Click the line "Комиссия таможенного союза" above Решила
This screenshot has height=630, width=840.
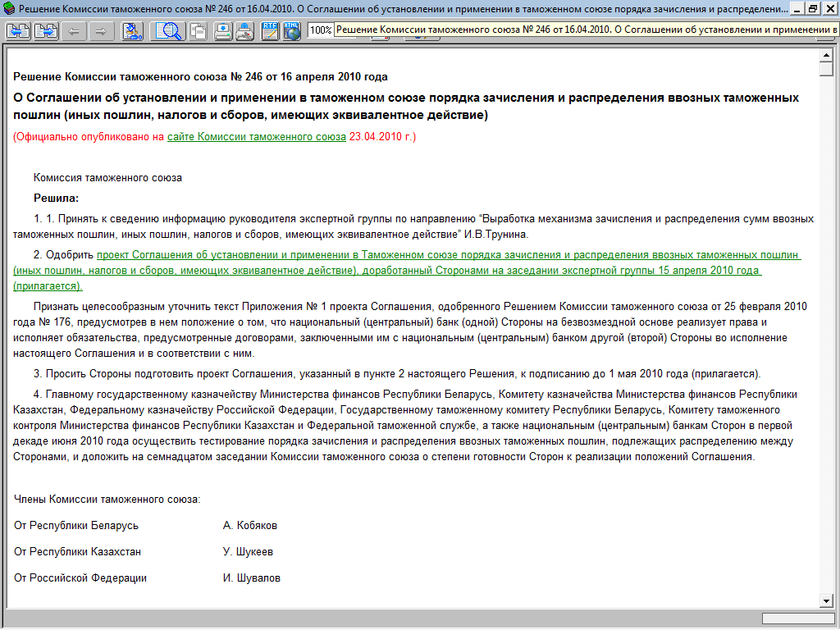[x=107, y=178]
